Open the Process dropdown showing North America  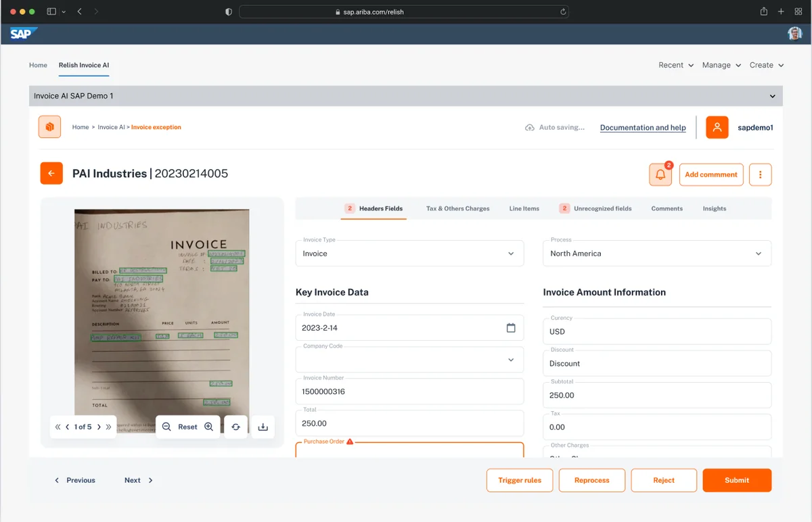[x=657, y=253]
